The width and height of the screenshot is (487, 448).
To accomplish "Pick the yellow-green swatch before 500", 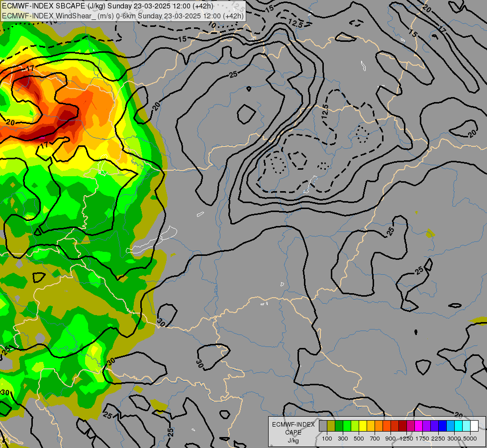I will pos(355,426).
